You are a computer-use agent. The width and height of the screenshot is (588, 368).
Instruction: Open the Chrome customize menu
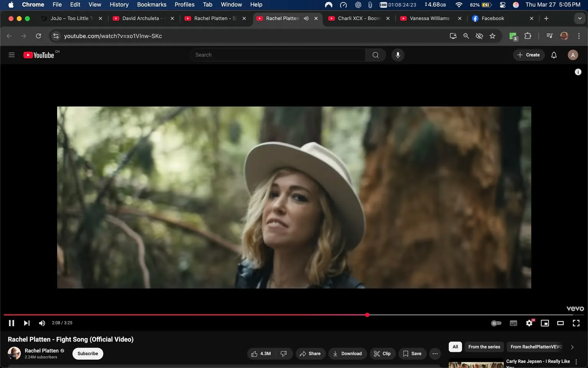pos(579,36)
